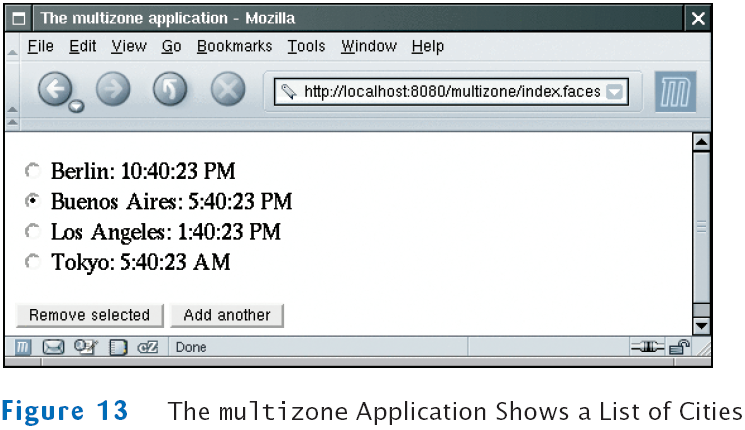Image resolution: width=745 pixels, height=430 pixels.
Task: Collapse the menu bar using its grippy
Action: [x=12, y=47]
